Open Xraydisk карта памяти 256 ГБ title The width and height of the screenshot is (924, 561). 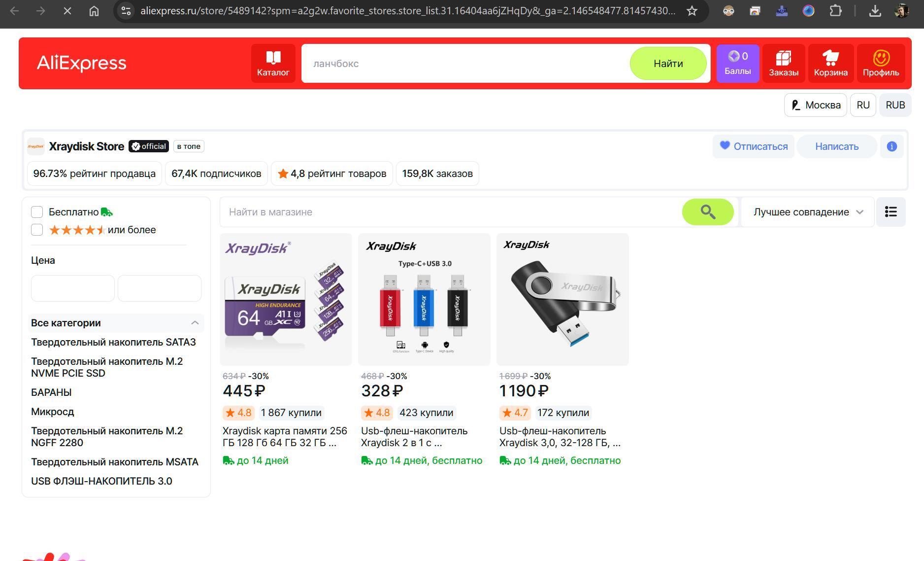pyautogui.click(x=285, y=437)
